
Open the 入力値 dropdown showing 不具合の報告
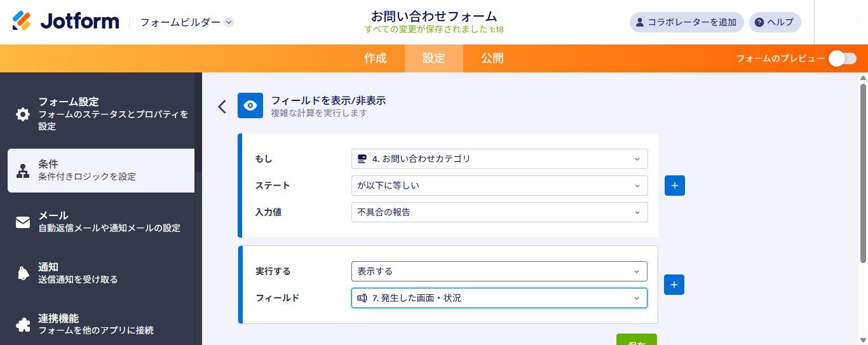coord(499,212)
